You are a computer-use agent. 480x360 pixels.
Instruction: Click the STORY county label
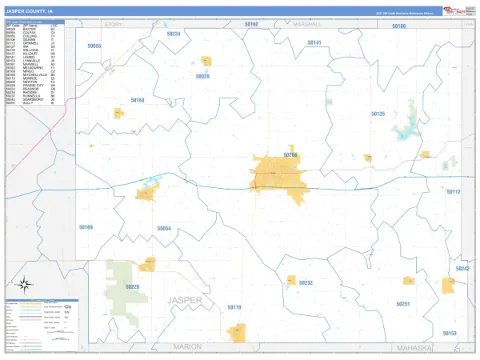(113, 24)
